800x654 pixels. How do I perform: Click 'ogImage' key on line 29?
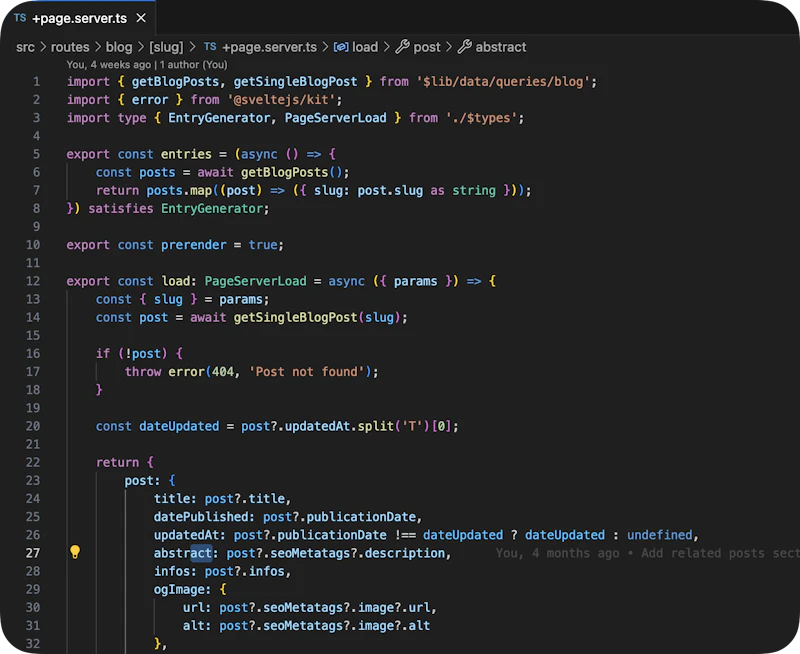coord(179,590)
